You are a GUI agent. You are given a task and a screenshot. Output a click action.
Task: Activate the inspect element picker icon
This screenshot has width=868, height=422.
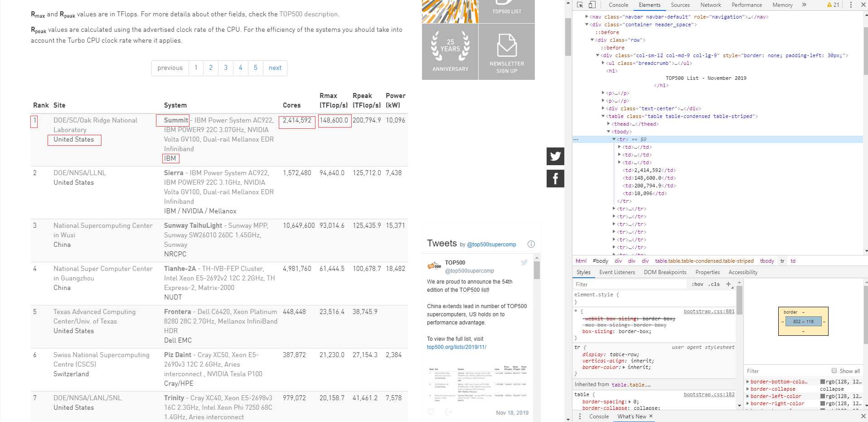580,5
